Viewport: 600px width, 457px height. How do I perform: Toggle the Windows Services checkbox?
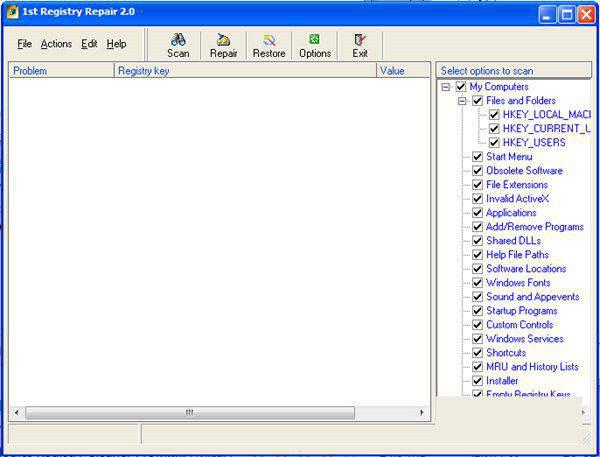pos(477,339)
